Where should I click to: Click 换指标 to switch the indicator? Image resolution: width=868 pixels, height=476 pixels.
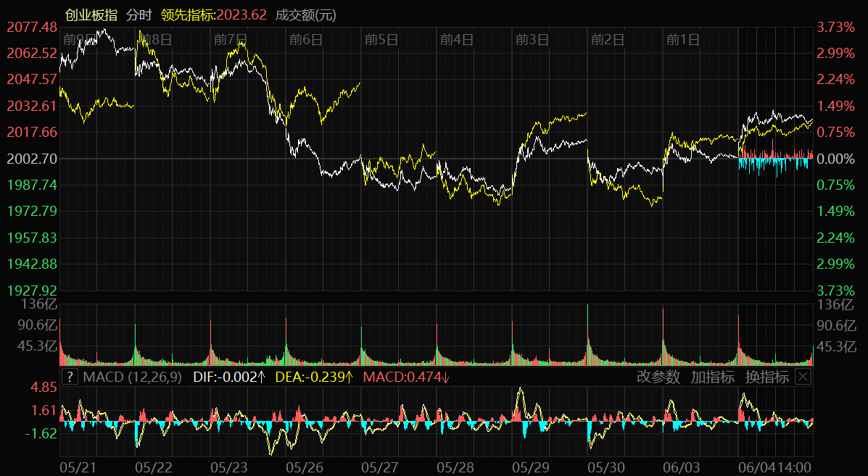(766, 377)
